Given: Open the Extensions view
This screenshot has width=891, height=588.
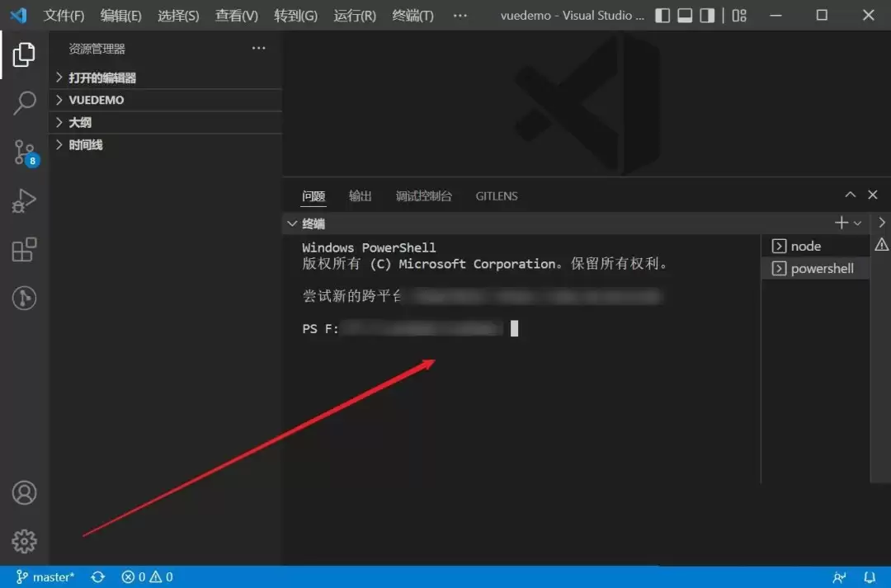Looking at the screenshot, I should tap(24, 249).
